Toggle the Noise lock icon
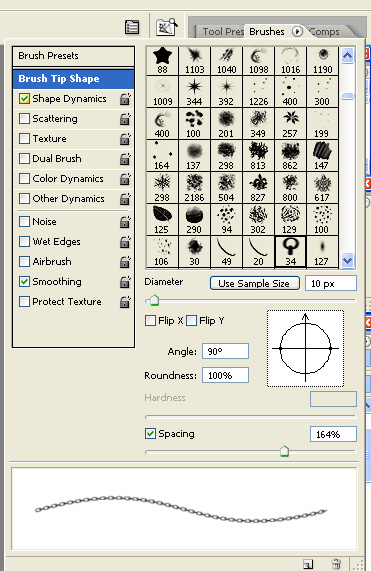The image size is (371, 571). [125, 222]
